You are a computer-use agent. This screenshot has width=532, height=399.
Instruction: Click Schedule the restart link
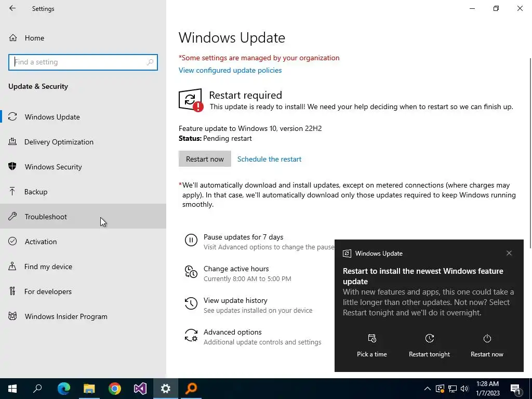tap(269, 159)
